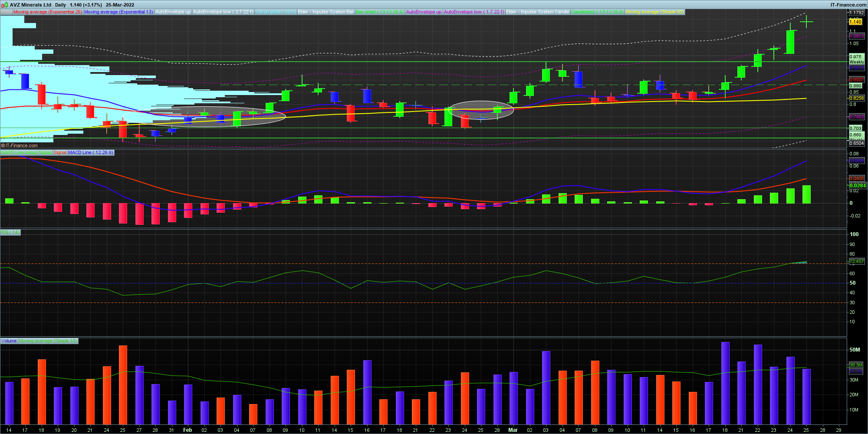Select the RSI (14) panel label
868x434 pixels.
click(10, 232)
